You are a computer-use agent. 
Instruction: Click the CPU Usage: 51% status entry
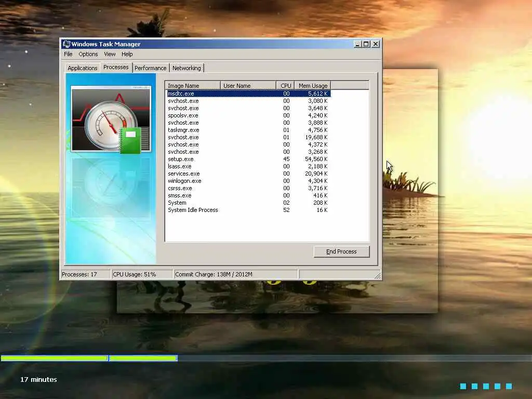tap(142, 274)
